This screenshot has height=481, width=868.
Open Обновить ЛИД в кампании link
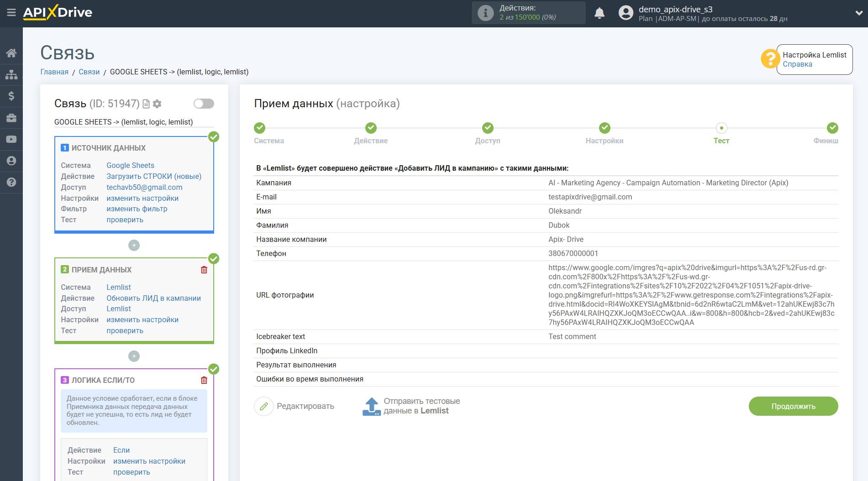coord(153,298)
